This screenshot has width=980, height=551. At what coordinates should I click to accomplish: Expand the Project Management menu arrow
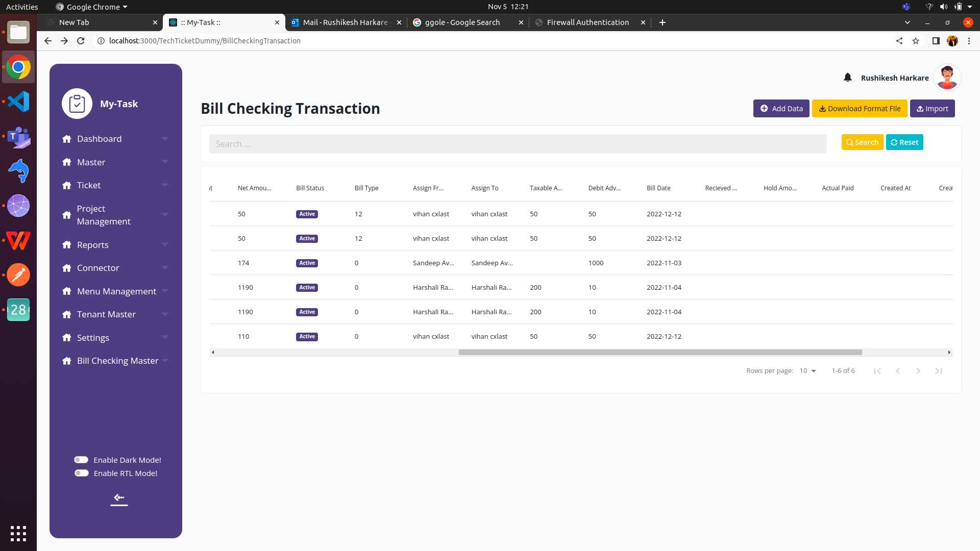[165, 215]
